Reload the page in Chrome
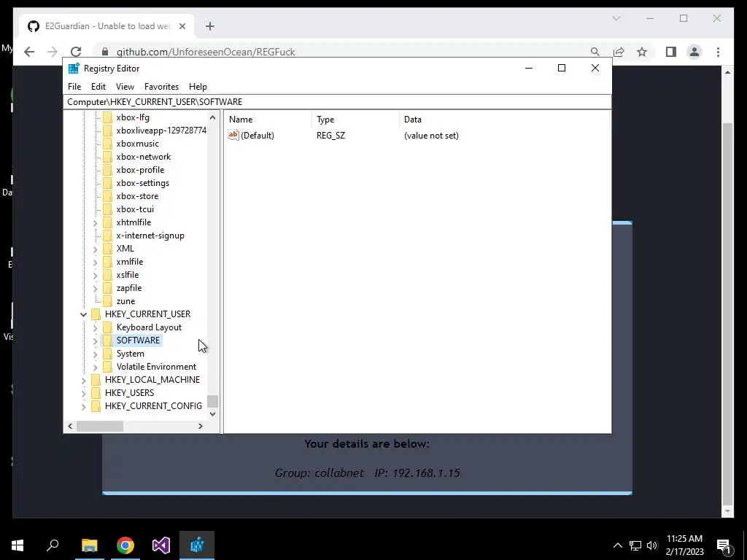 [76, 52]
